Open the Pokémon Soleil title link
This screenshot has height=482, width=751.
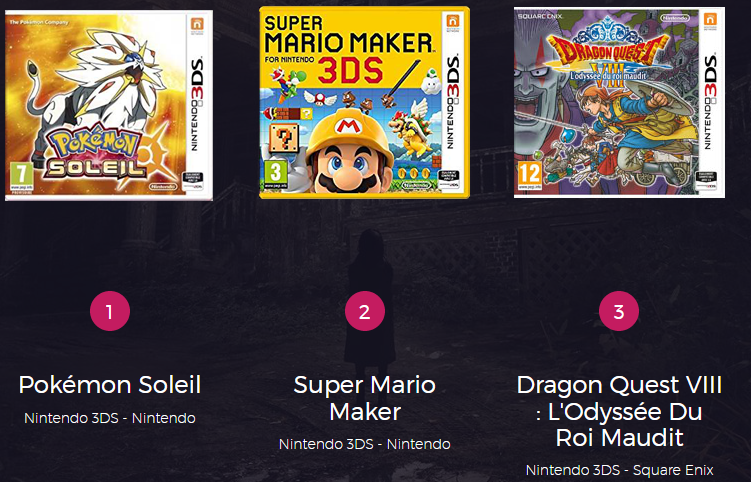tap(110, 385)
